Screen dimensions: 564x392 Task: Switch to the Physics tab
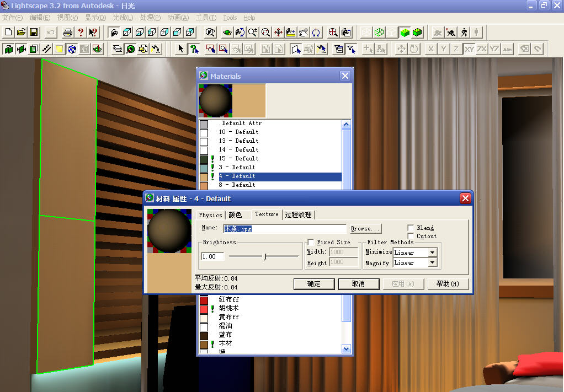(x=210, y=215)
